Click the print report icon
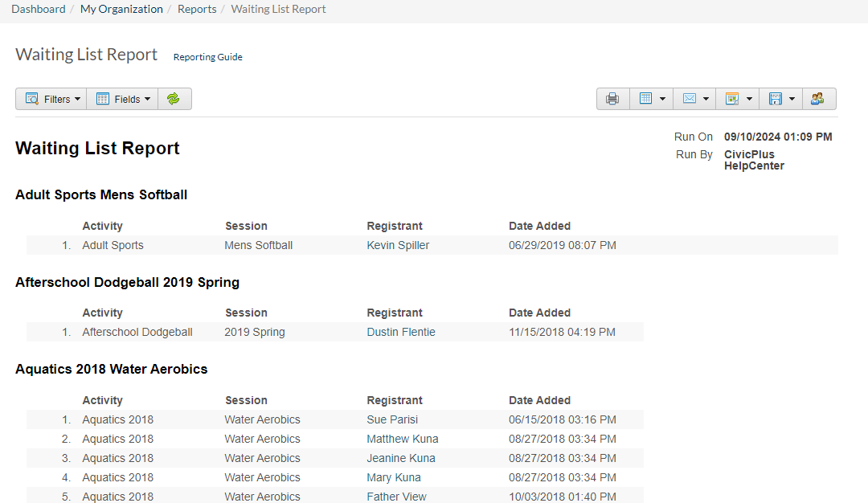The image size is (868, 503). point(612,99)
